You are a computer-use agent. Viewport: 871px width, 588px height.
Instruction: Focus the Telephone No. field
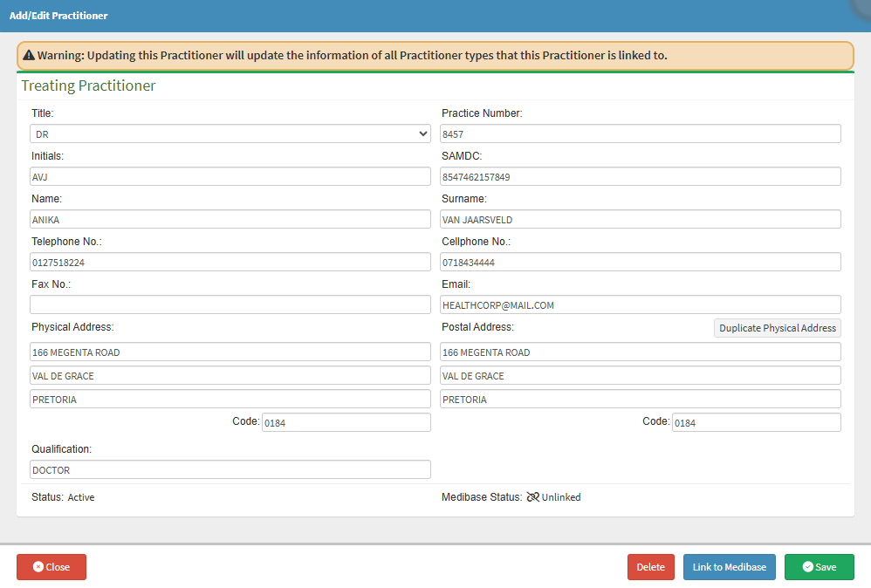click(230, 262)
